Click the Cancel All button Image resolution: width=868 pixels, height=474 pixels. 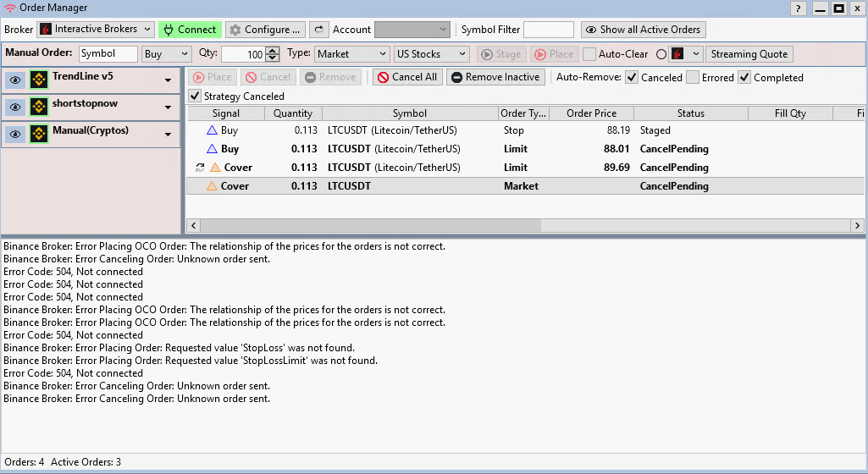click(407, 77)
